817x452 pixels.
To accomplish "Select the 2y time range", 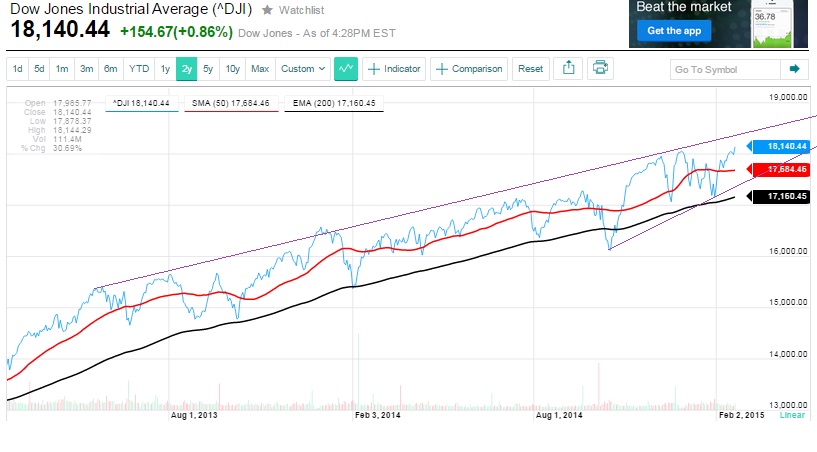I will 186,69.
